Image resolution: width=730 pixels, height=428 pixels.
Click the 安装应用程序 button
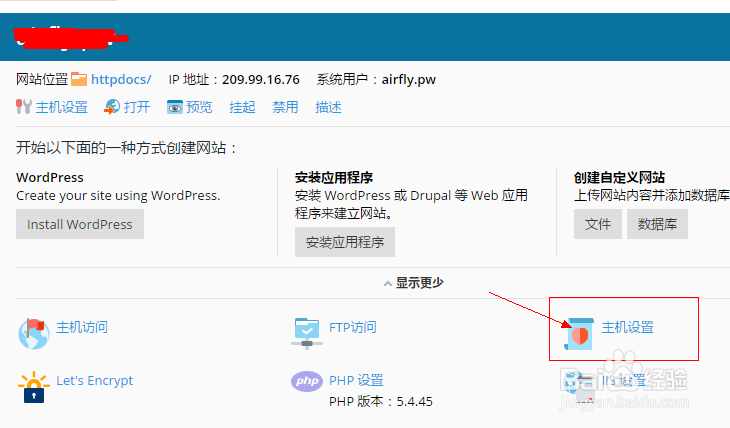click(x=345, y=242)
